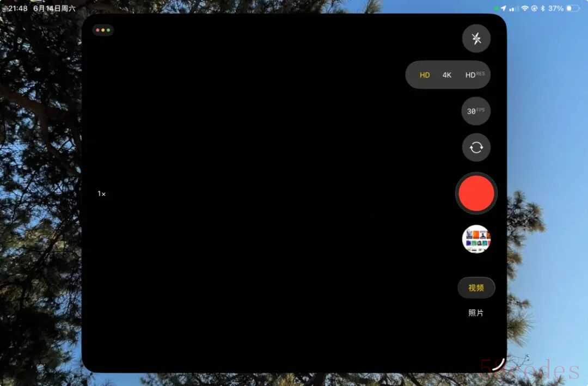
Task: Tap the battery icon in status bar
Action: coord(573,8)
